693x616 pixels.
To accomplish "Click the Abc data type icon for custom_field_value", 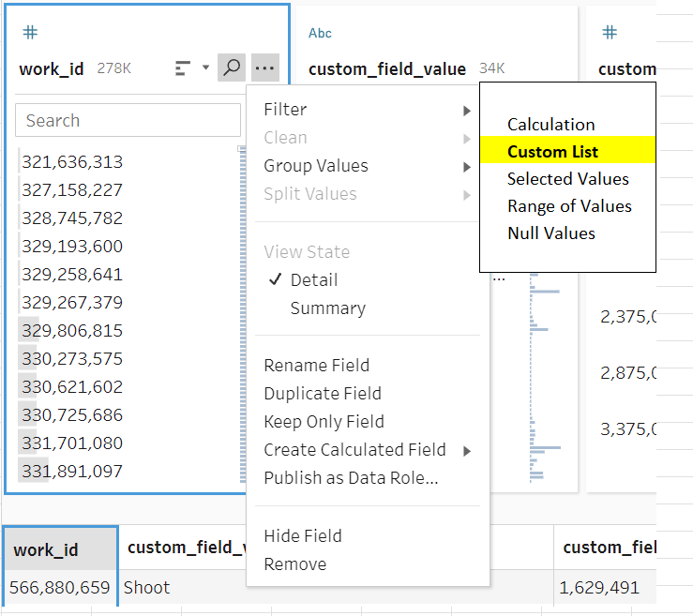I will [x=320, y=33].
